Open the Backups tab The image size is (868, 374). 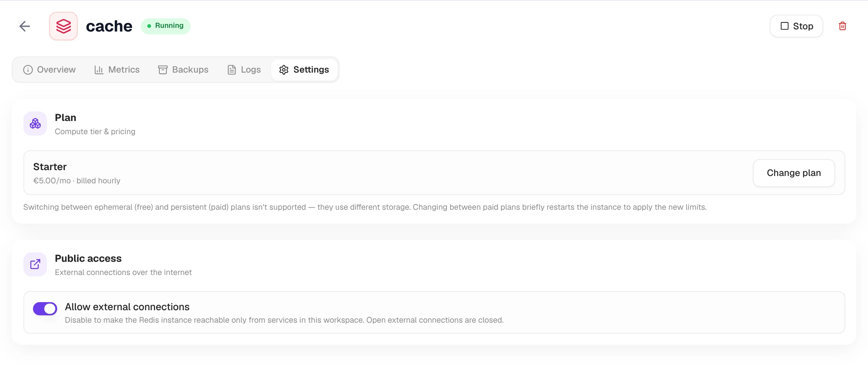click(183, 70)
